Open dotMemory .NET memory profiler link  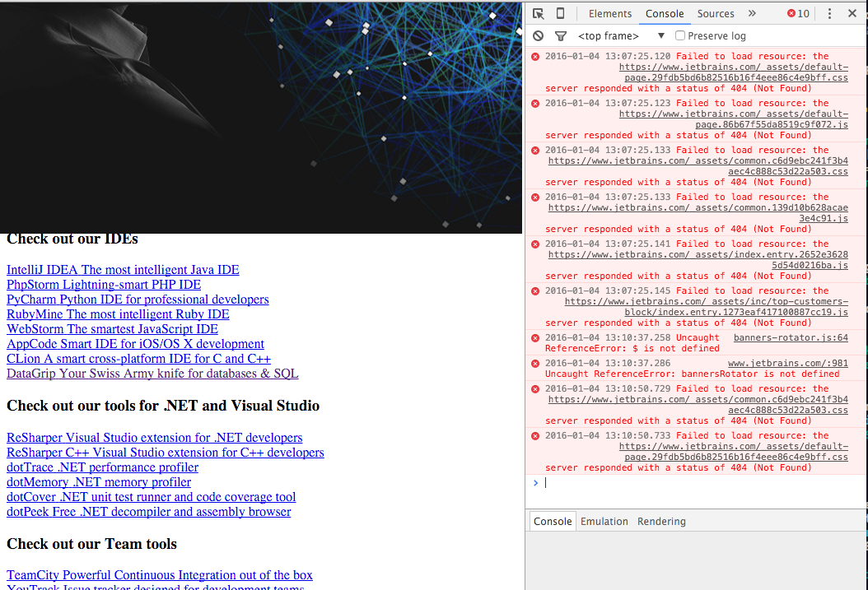(99, 483)
